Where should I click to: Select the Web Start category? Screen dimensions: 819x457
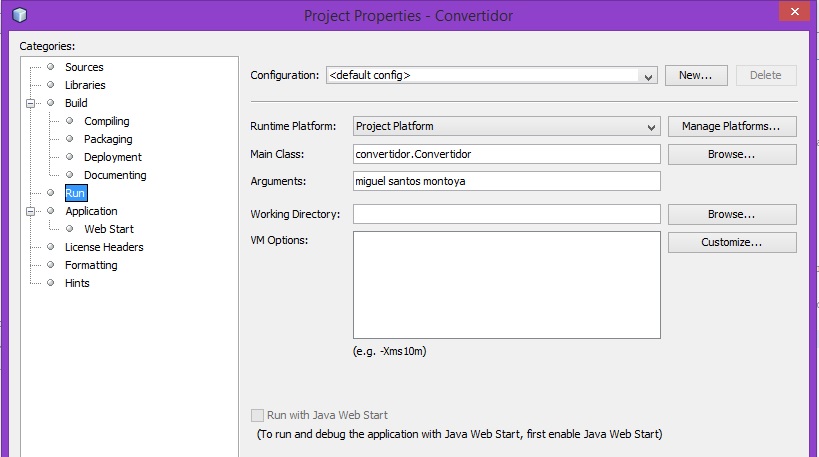pyautogui.click(x=108, y=229)
